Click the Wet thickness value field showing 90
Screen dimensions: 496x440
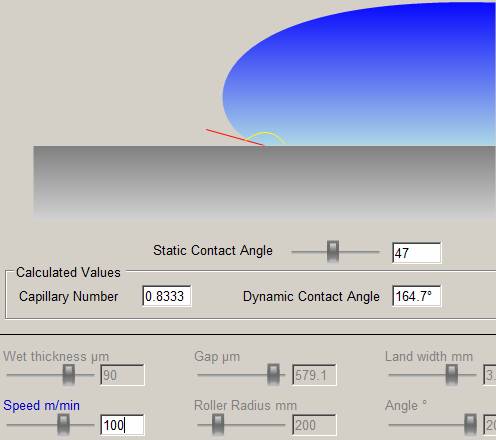tap(122, 375)
